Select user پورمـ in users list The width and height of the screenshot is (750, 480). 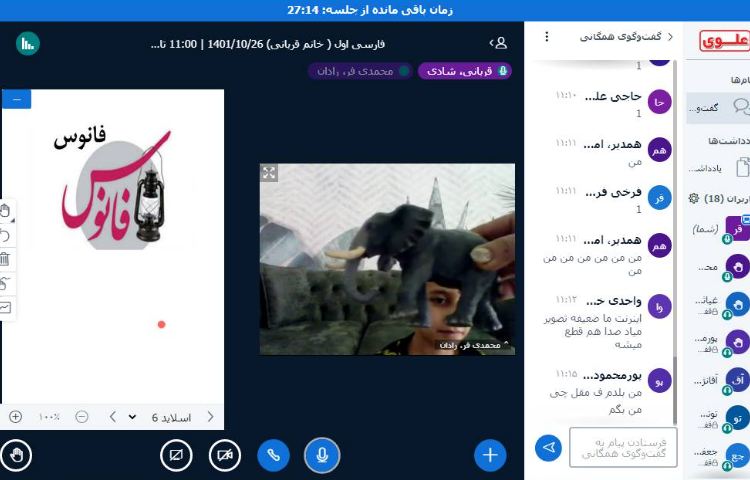tap(721, 343)
